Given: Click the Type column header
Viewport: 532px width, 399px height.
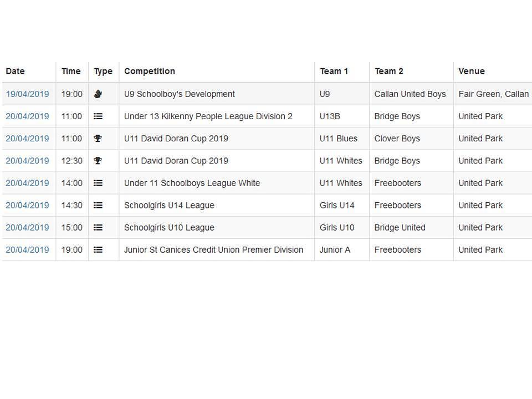Looking at the screenshot, I should click(x=103, y=71).
